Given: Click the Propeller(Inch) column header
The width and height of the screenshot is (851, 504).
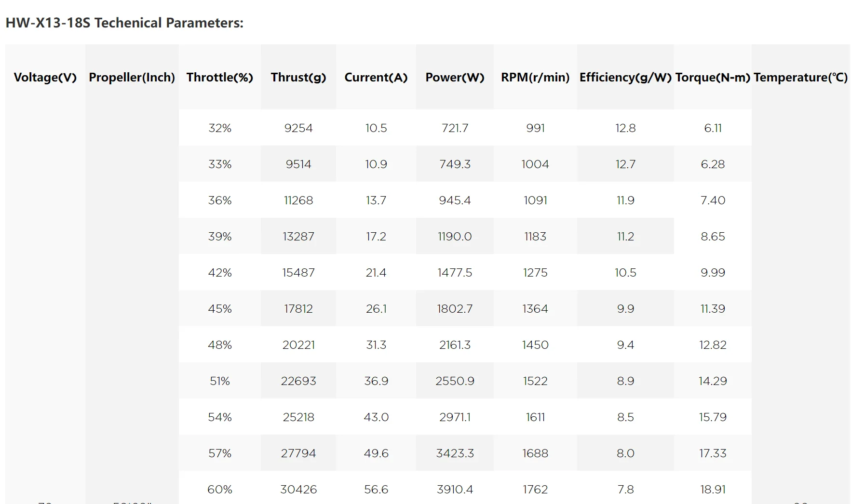Looking at the screenshot, I should pos(132,77).
